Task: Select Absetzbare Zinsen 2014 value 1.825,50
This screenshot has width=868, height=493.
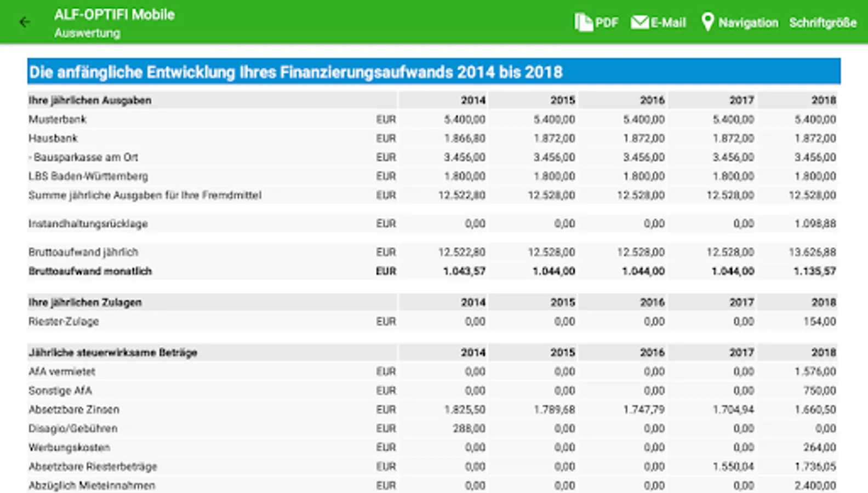Action: 465,410
